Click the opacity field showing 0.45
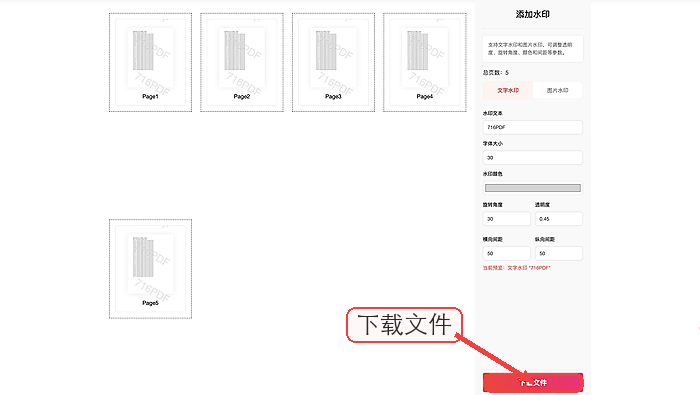This screenshot has height=395, width=700. (x=559, y=219)
